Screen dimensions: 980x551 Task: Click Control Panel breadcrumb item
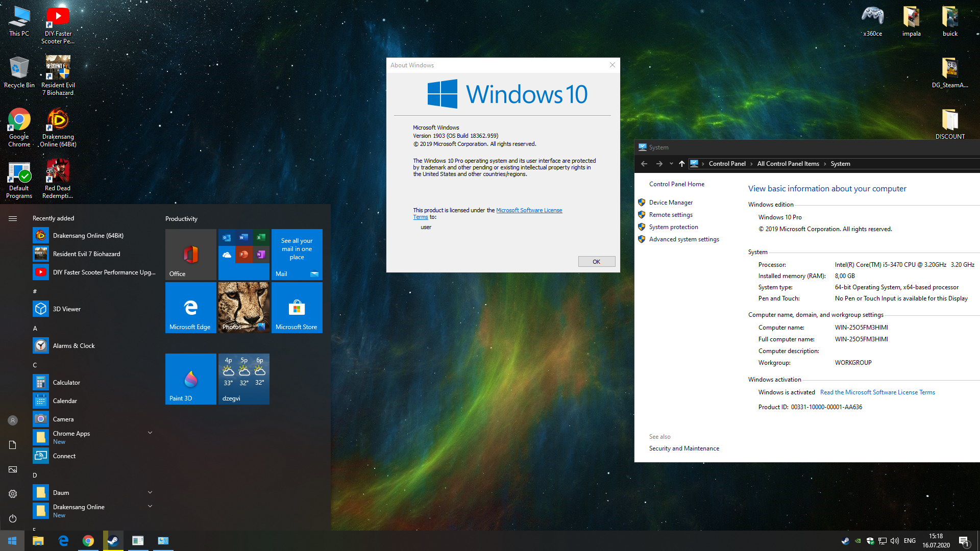(x=727, y=164)
